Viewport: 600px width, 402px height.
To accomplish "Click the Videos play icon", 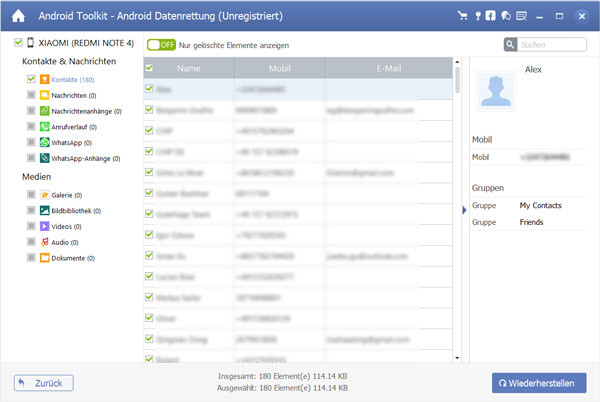I will (45, 226).
